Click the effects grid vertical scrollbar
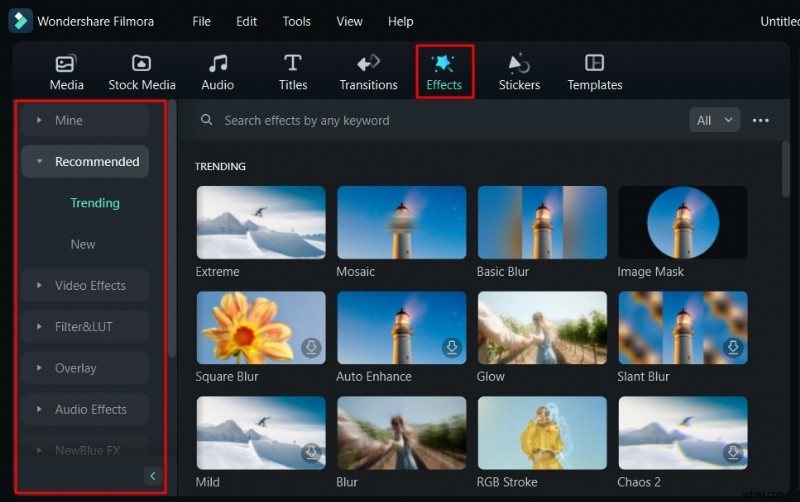 (785, 169)
